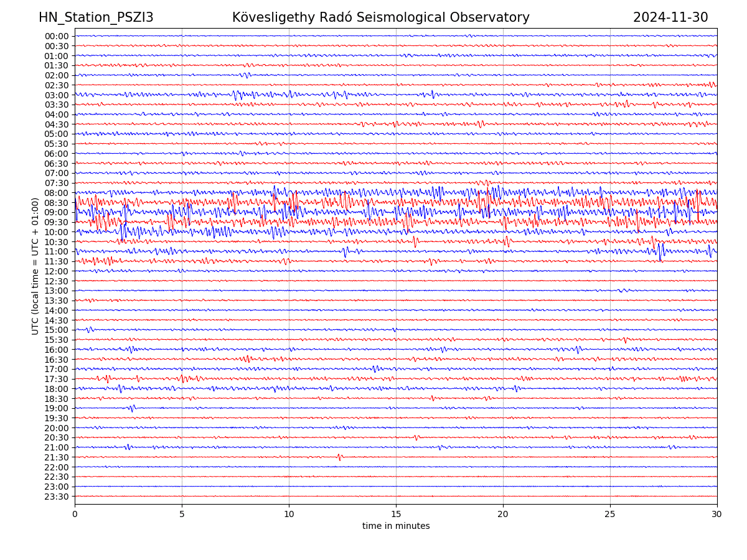Image resolution: width=747 pixels, height=560 pixels.
Task: Click the x-axis tick labeled 25
Action: [610, 515]
